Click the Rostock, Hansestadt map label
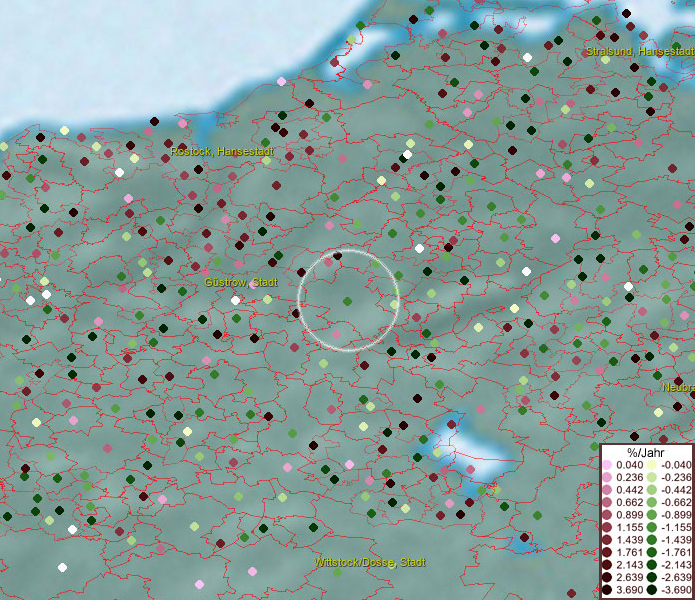695x600 pixels. 222,152
